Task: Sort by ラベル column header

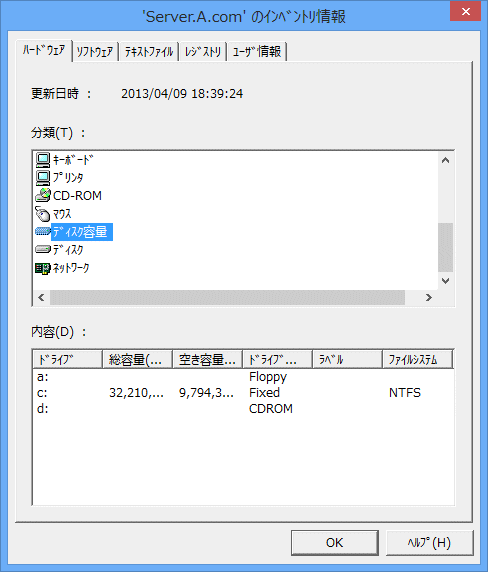Action: [x=347, y=360]
